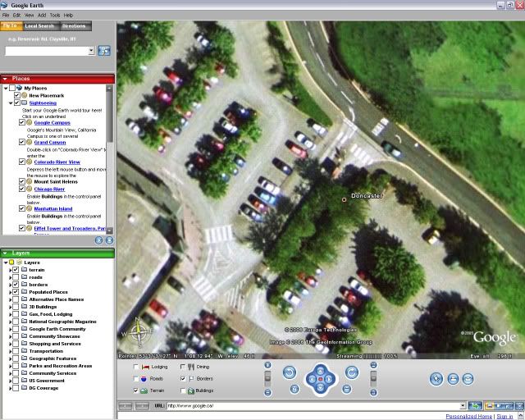Click the Personalized Home link

[469, 417]
